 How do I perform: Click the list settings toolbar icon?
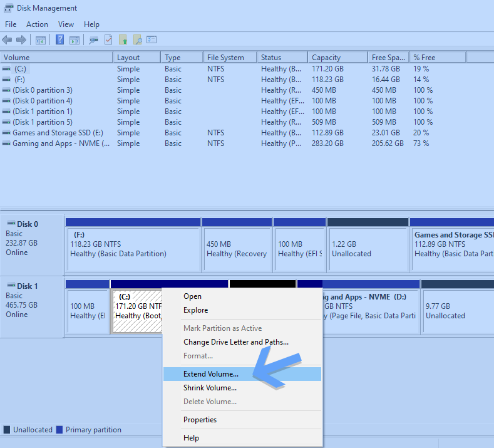(x=152, y=39)
